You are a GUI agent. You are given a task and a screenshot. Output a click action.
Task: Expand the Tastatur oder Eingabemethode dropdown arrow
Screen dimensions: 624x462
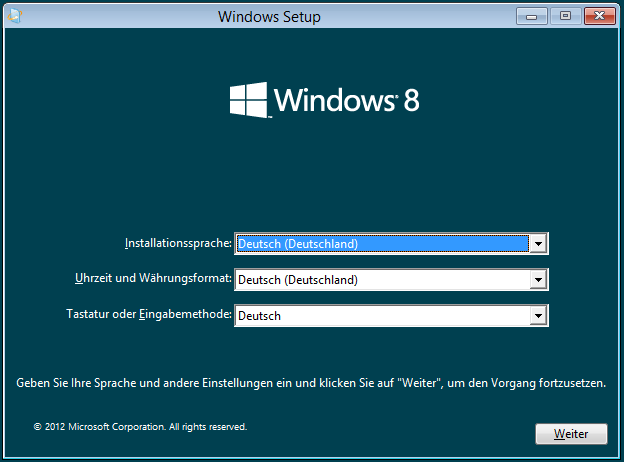[x=538, y=316]
